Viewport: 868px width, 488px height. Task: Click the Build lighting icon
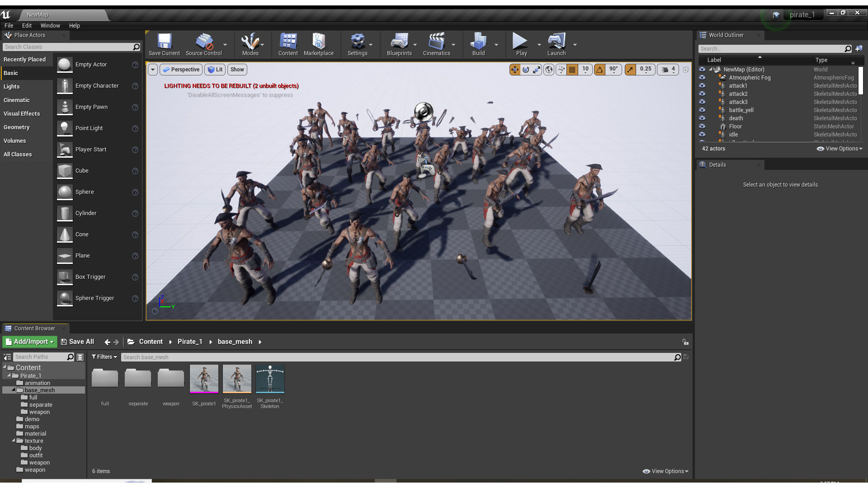pos(478,44)
